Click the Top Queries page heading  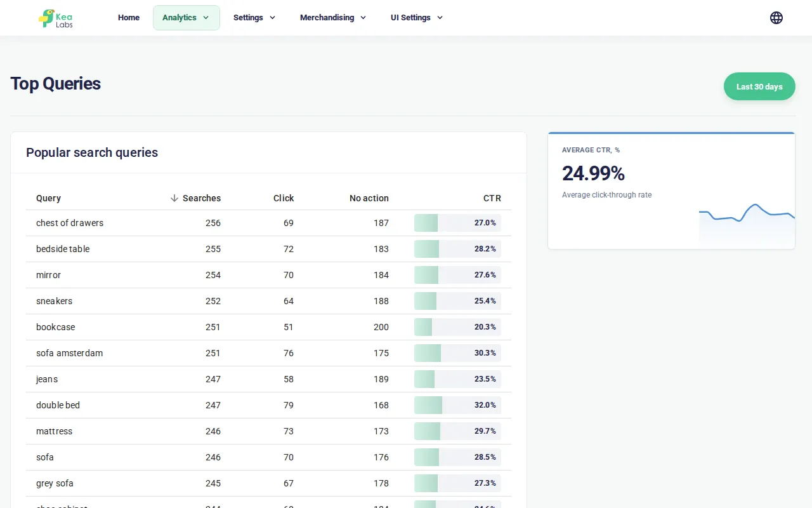[x=56, y=84]
